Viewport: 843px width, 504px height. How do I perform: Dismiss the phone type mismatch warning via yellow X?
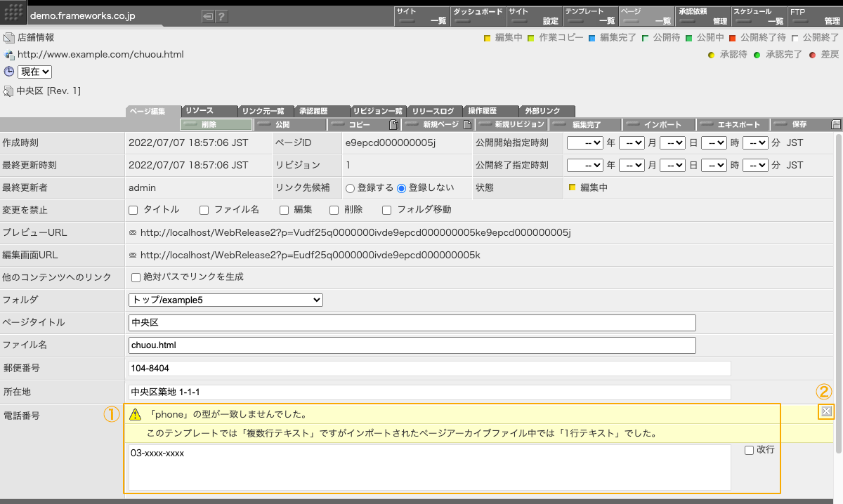pos(825,411)
